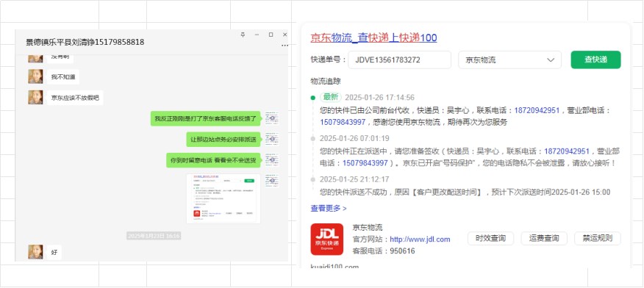Click the 时效查询 button
The height and width of the screenshot is (288, 644).
pyautogui.click(x=490, y=238)
